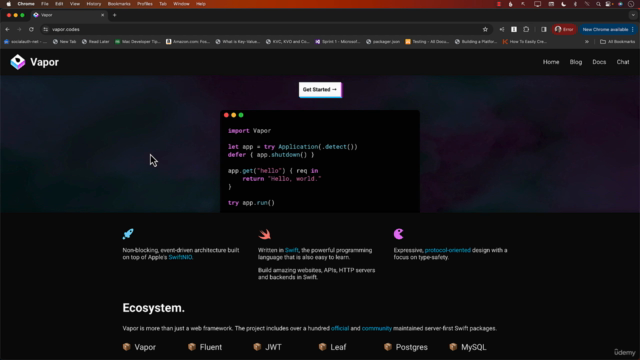Click the white square extension icon in toolbar
This screenshot has height=360, width=640.
(x=514, y=29)
